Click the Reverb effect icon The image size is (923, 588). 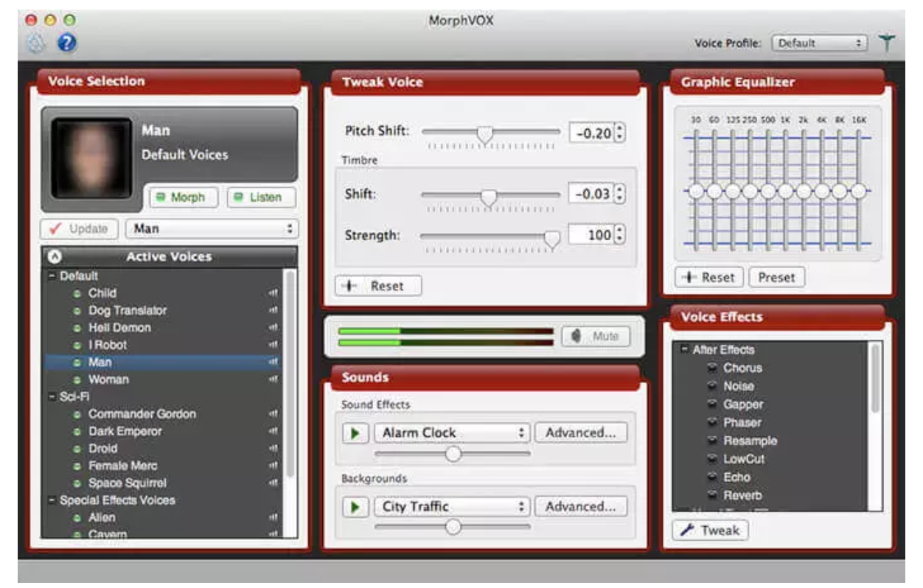point(712,495)
